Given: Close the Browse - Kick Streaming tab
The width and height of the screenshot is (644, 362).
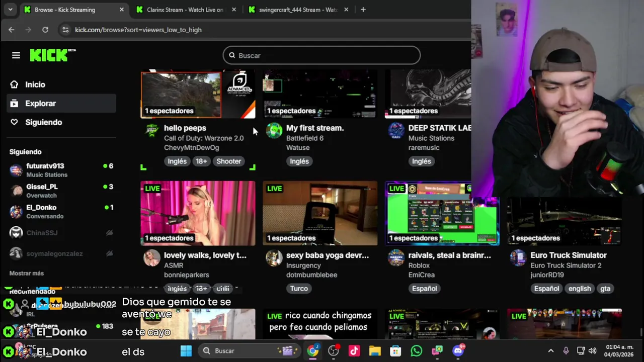Looking at the screenshot, I should point(122,10).
